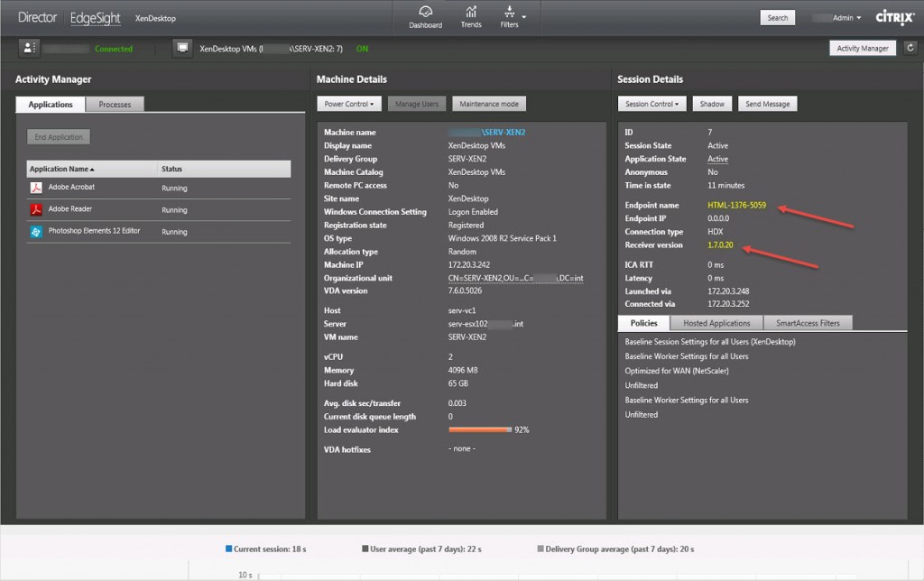Click the Citrix logo
Viewport: 924px width, 581px height.
click(894, 16)
